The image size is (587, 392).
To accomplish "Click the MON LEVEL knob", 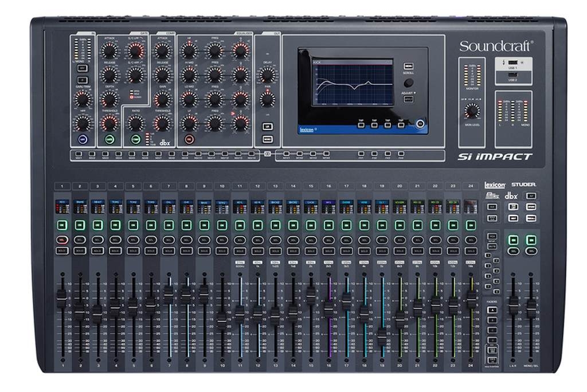I will [472, 111].
